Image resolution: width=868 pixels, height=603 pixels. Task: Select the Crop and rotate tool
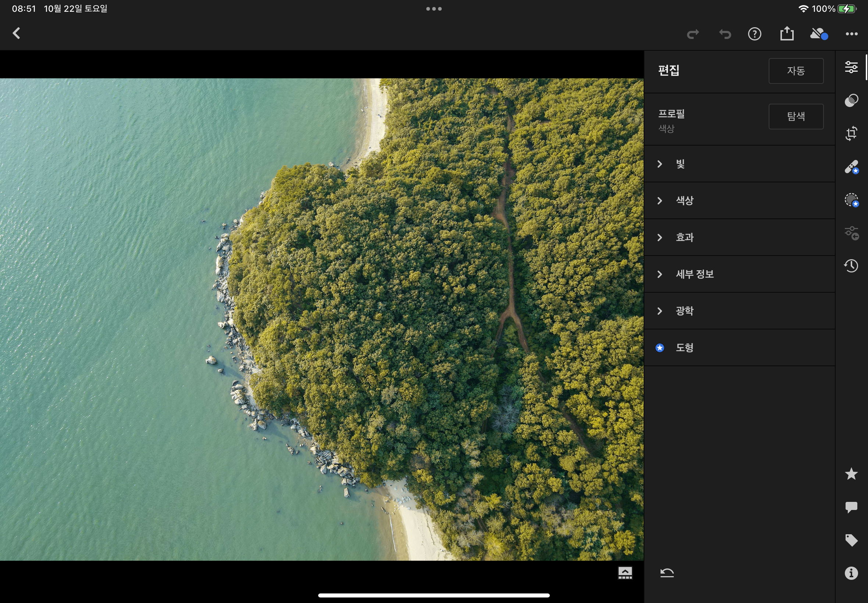[x=851, y=133]
